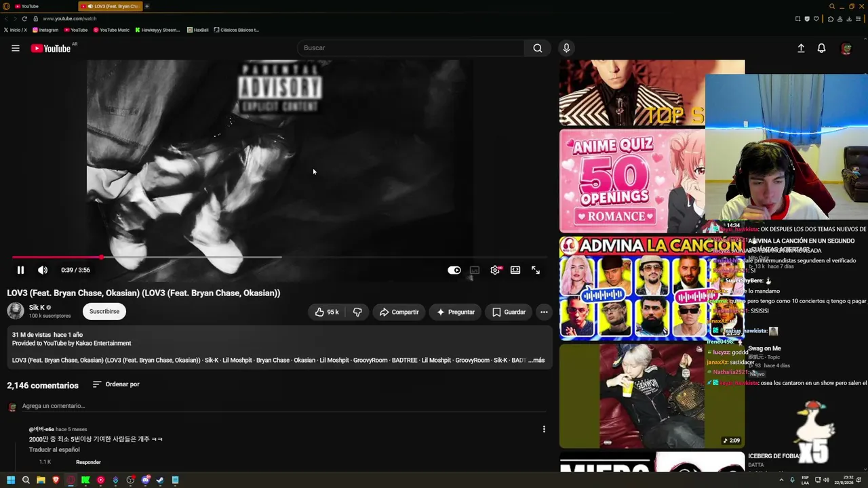Open Sik K channel avatar
Viewport: 868px width, 488px height.
[16, 310]
